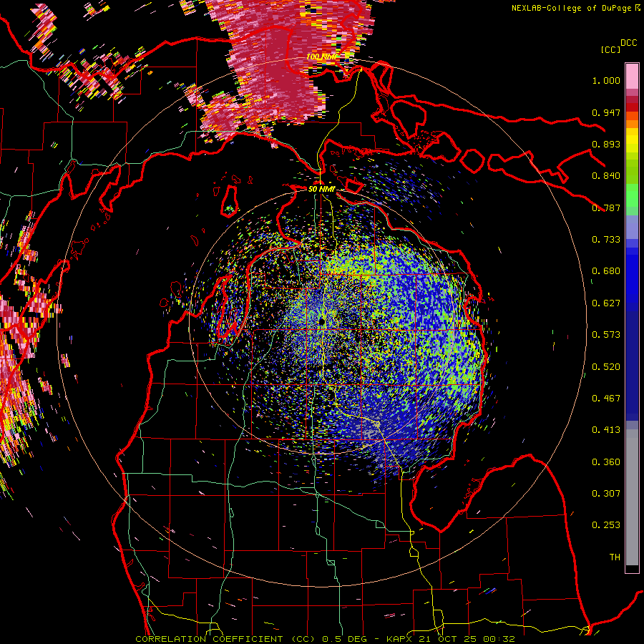
Task: Select the 0.787 legend value
Action: [606, 208]
